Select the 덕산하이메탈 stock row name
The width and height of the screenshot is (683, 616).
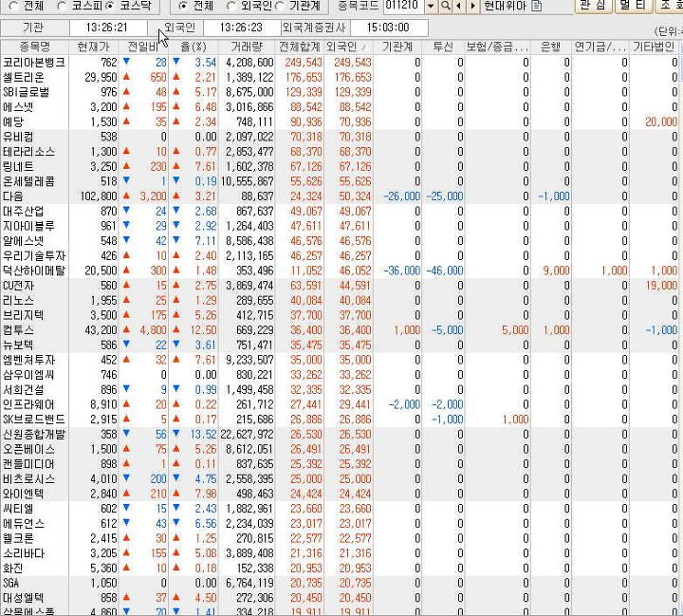coord(34,271)
